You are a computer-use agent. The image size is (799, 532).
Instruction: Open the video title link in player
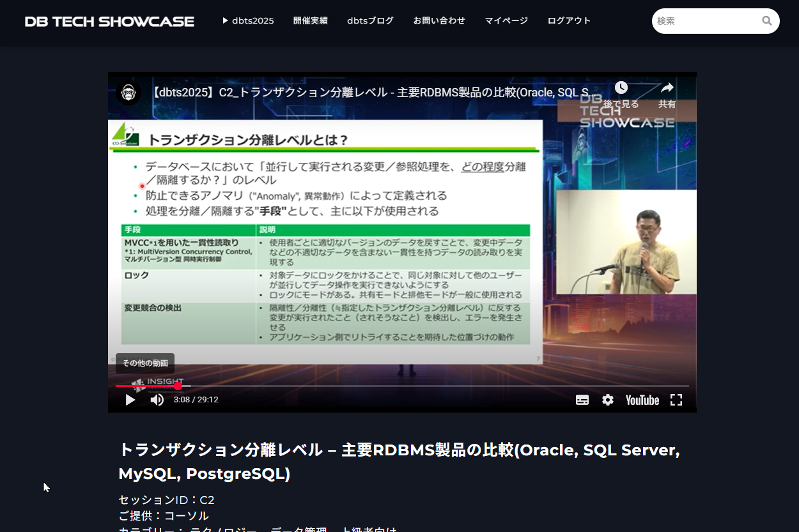pyautogui.click(x=375, y=93)
